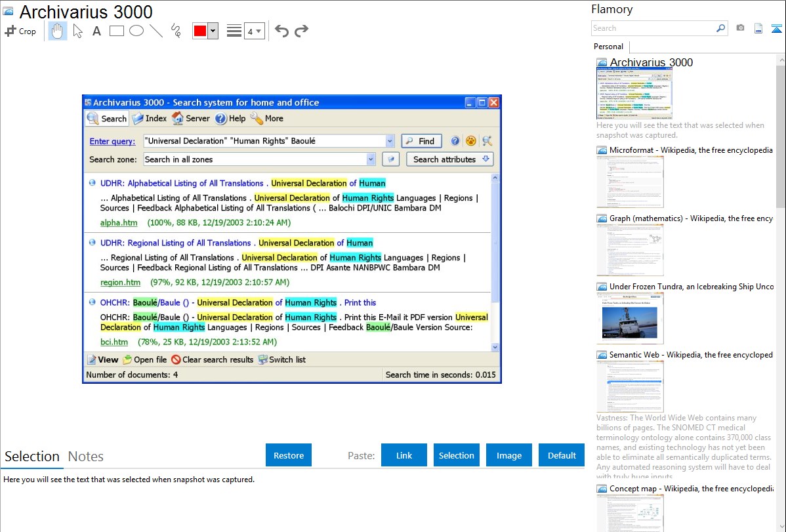Open the color picker dropdown arrow
The image size is (786, 532).
pyautogui.click(x=213, y=31)
